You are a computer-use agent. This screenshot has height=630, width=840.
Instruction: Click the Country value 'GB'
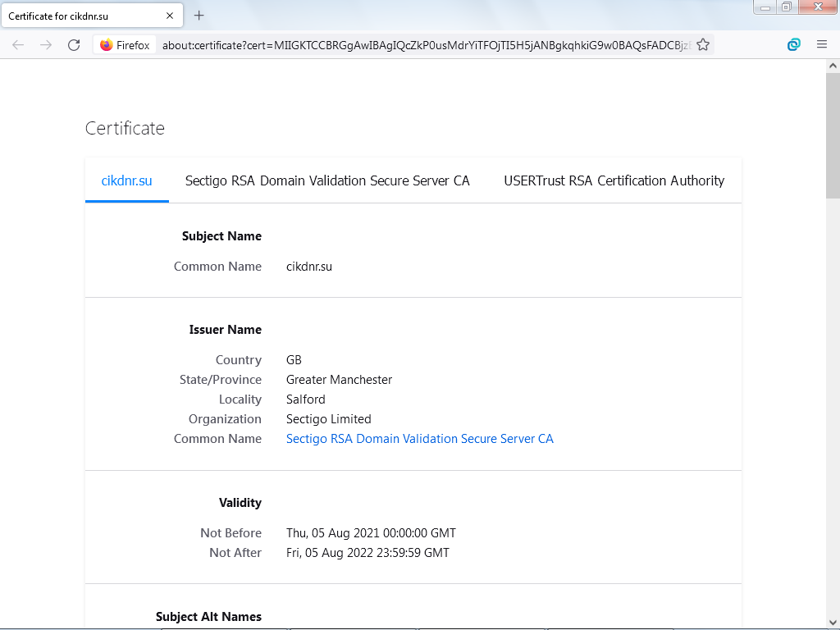pos(294,360)
